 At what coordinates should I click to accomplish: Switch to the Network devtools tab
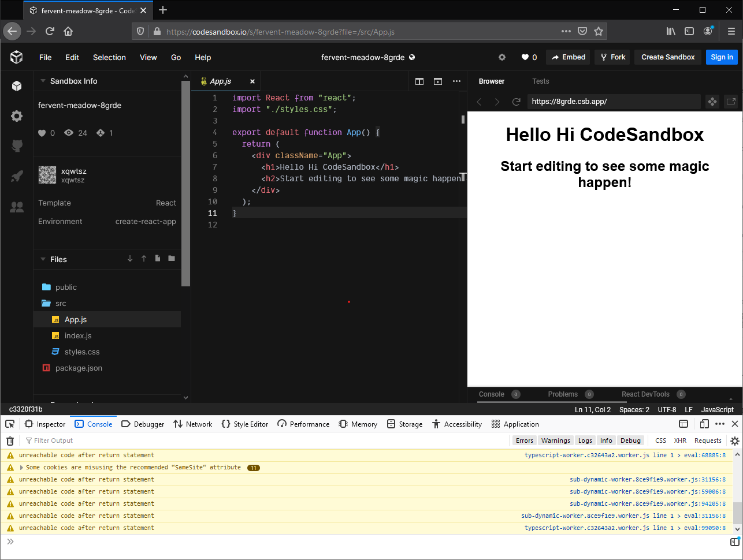193,424
